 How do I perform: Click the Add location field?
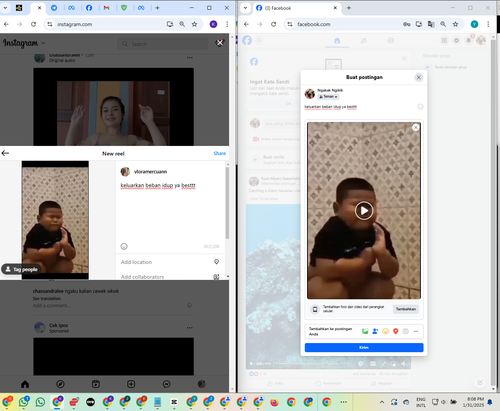pyautogui.click(x=170, y=262)
